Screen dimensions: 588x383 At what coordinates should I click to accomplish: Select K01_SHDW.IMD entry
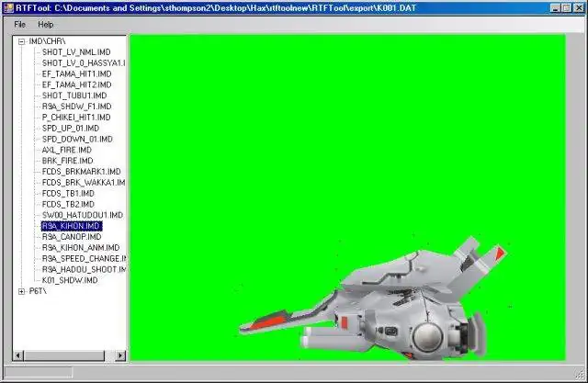pos(70,280)
